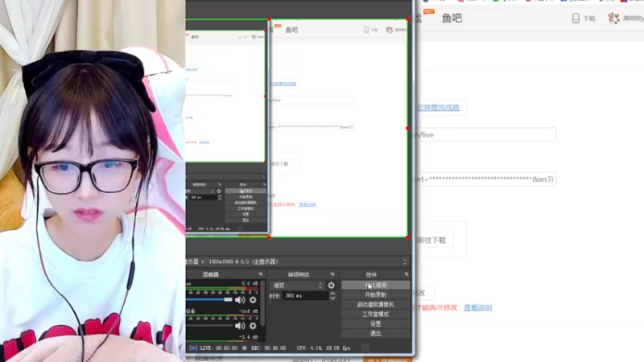This screenshot has width=644, height=362.
Task: Start streaming with the 开始推流 button
Action: (375, 285)
